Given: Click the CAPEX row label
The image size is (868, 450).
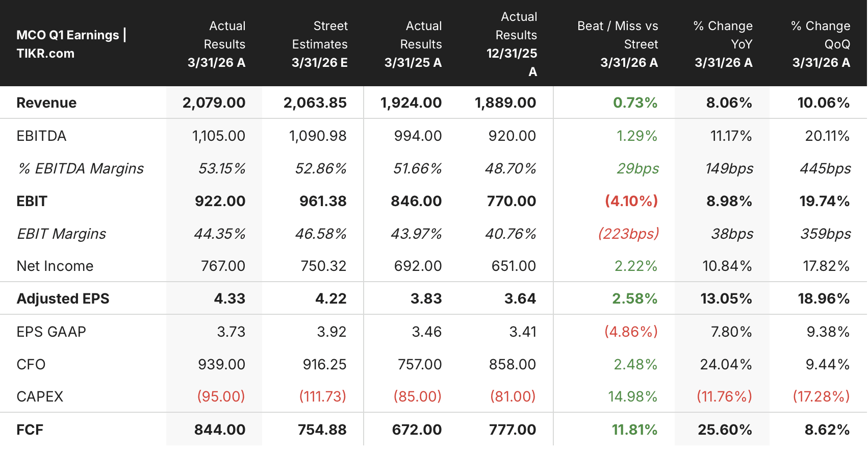Looking at the screenshot, I should coord(40,396).
